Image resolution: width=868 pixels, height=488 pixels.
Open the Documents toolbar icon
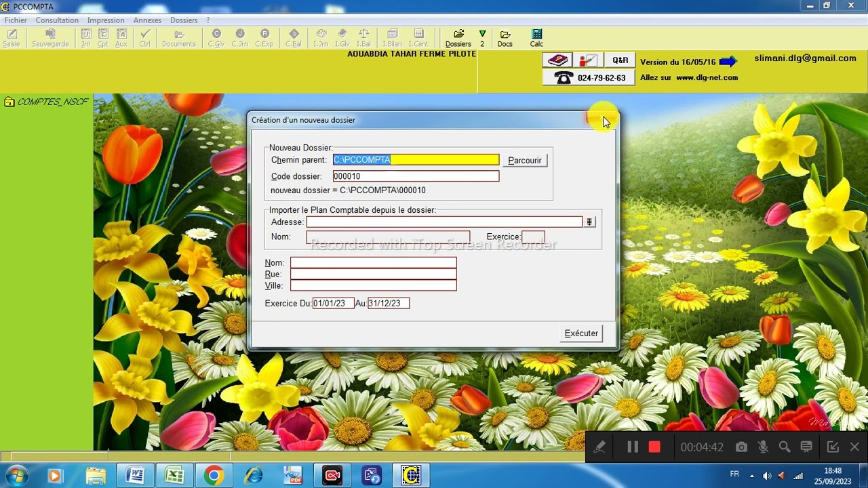click(x=179, y=38)
